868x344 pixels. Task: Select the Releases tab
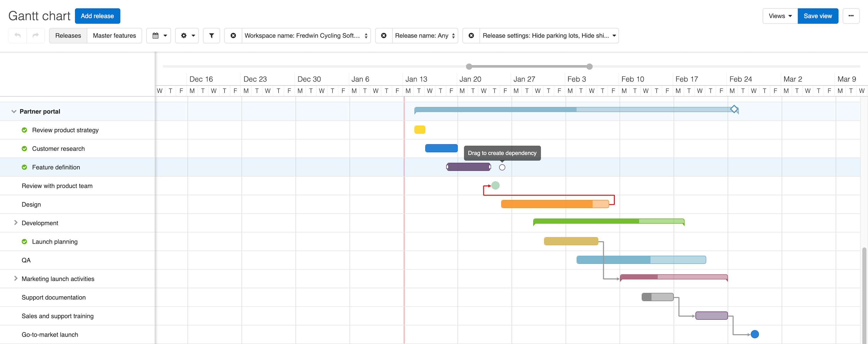68,35
